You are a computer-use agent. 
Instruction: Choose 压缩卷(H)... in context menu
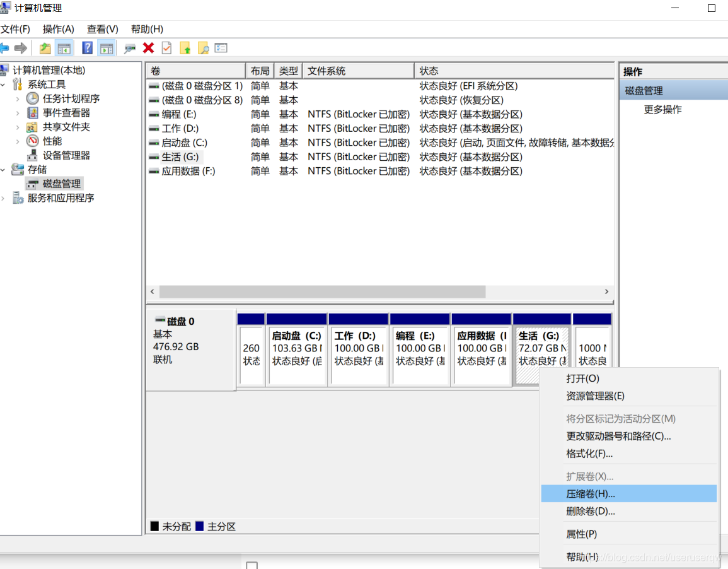tap(628, 494)
